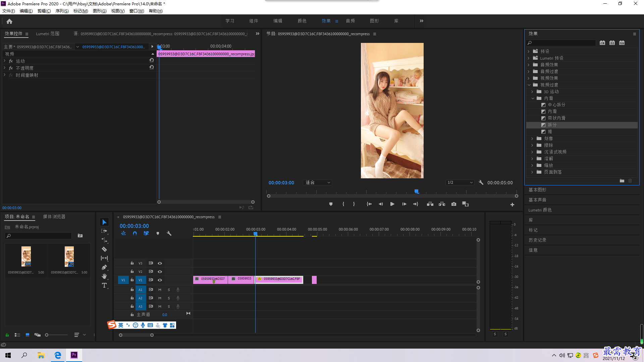
Task: Click the Home icon
Action: [9, 21]
